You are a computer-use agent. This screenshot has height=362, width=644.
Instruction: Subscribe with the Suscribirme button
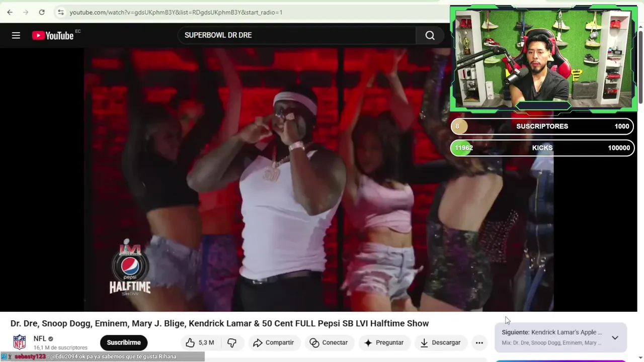[124, 342]
